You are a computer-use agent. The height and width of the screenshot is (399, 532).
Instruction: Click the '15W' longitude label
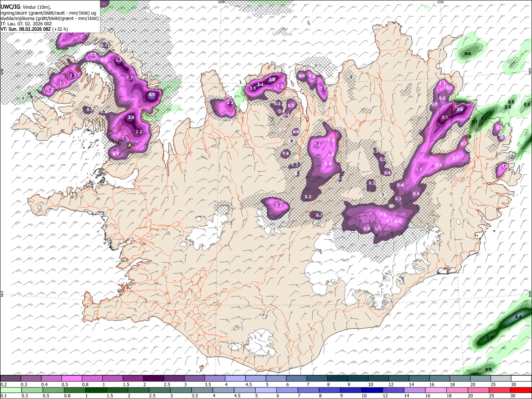click(440, 2)
